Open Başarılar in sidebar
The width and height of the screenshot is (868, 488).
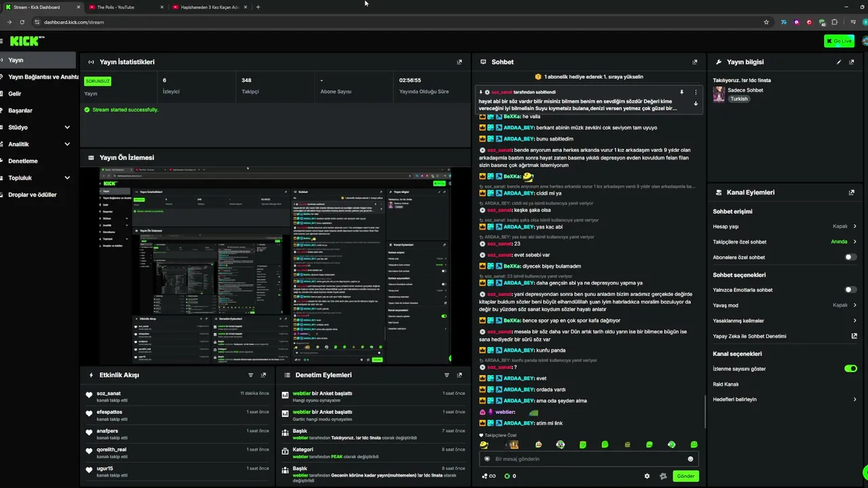pos(38,110)
